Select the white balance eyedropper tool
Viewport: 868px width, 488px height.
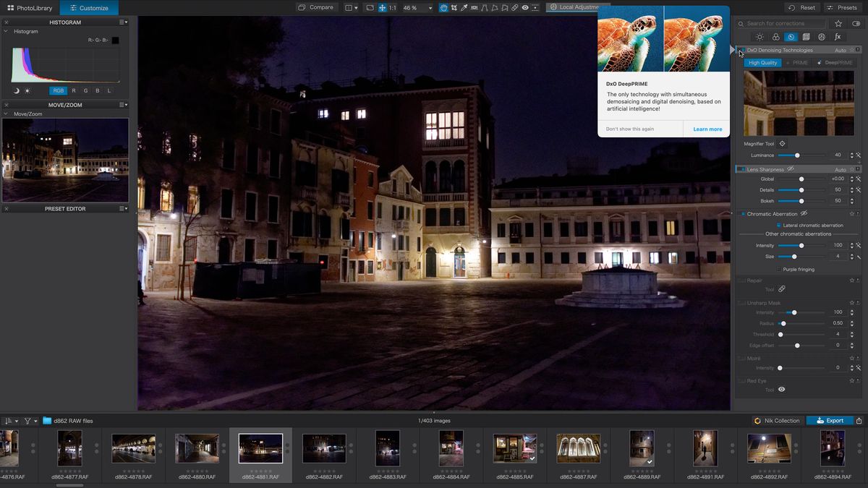[464, 7]
